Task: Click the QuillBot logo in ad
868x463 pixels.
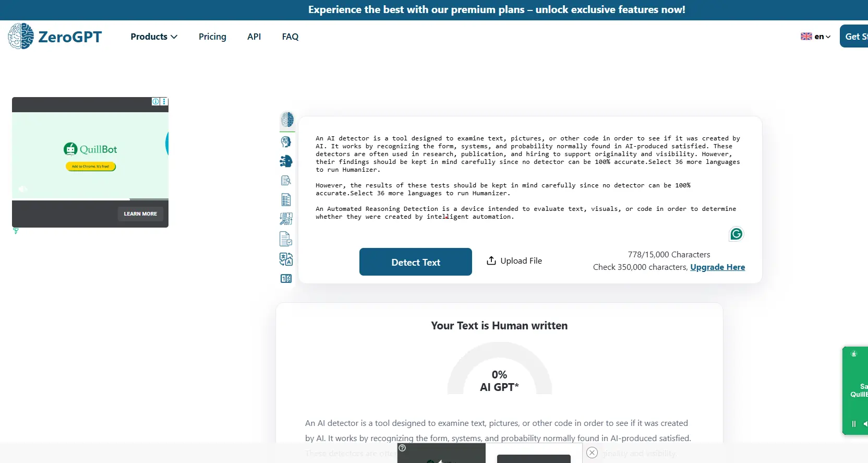Action: pyautogui.click(x=90, y=149)
